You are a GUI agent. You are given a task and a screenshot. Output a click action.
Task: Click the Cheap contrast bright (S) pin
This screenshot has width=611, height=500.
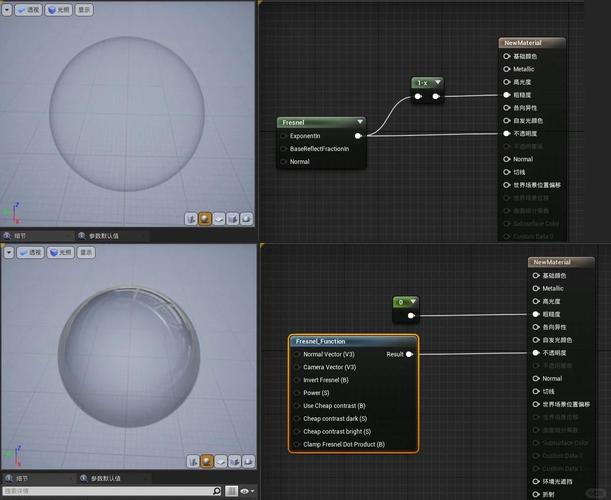tap(297, 431)
